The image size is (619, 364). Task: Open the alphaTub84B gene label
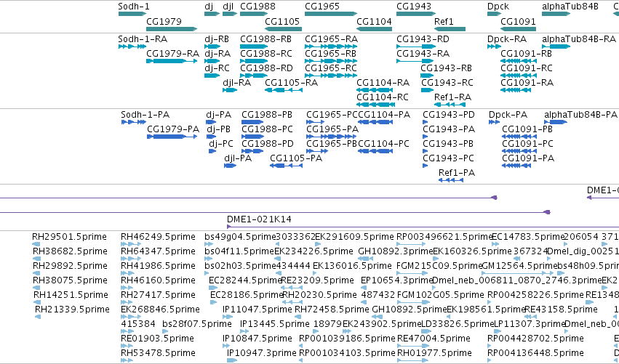click(x=570, y=7)
